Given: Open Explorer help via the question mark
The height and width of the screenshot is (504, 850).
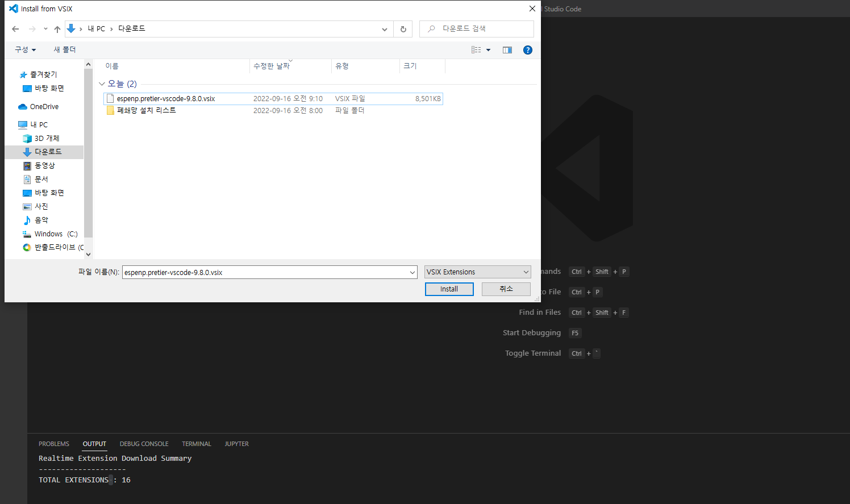Looking at the screenshot, I should point(527,49).
